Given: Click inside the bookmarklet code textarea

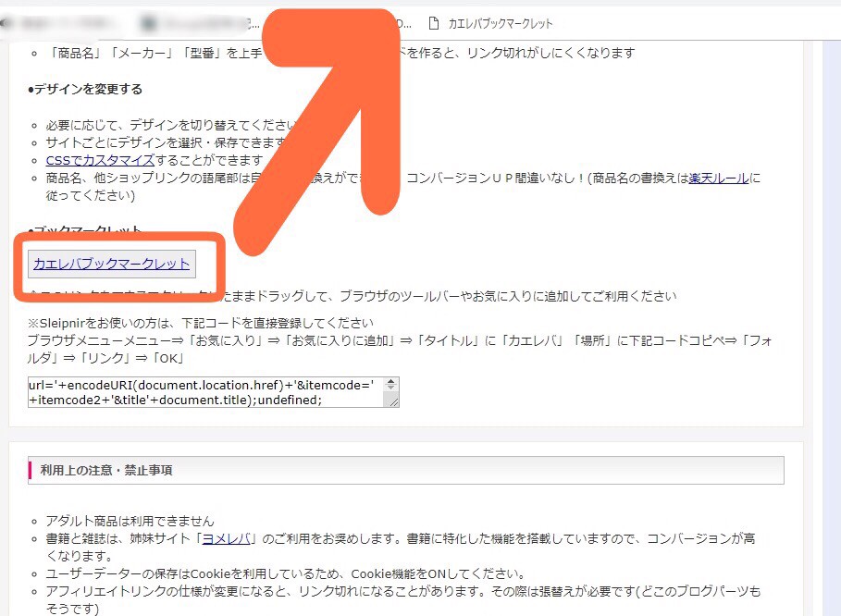Looking at the screenshot, I should pos(206,392).
